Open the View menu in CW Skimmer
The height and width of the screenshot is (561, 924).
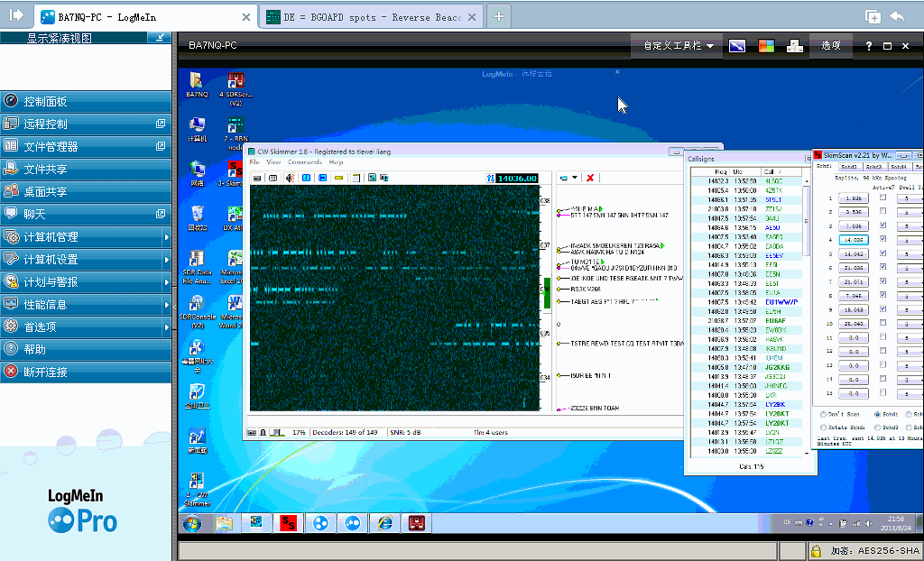(273, 162)
